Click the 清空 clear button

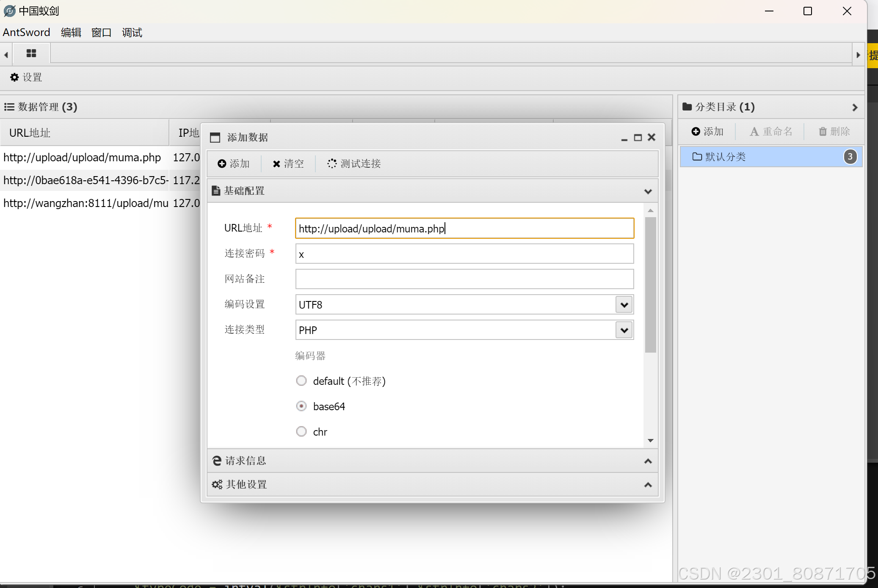click(288, 164)
